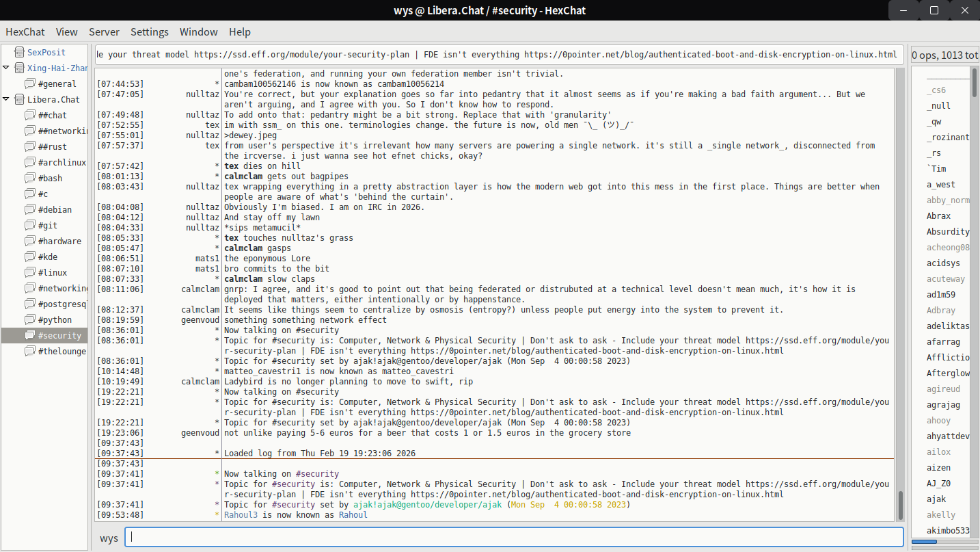This screenshot has height=552, width=980.
Task: Click the chat bubble icon beside #bash
Action: tap(29, 178)
